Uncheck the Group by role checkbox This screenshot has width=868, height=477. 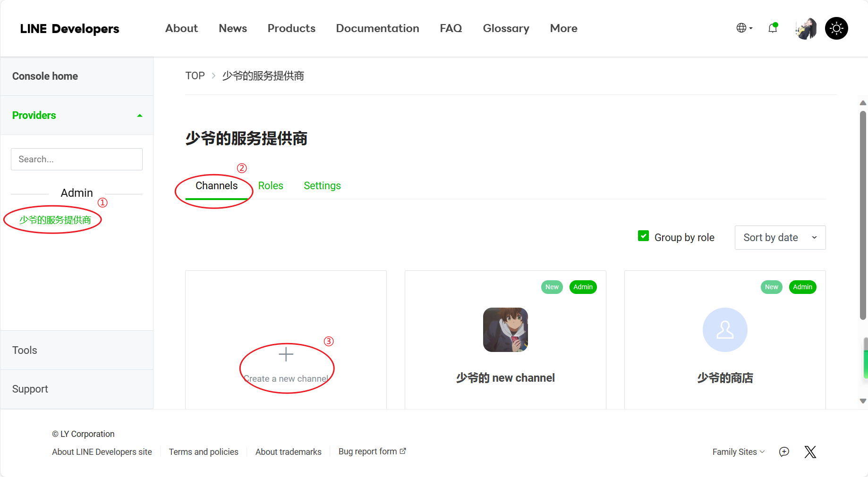pos(643,236)
